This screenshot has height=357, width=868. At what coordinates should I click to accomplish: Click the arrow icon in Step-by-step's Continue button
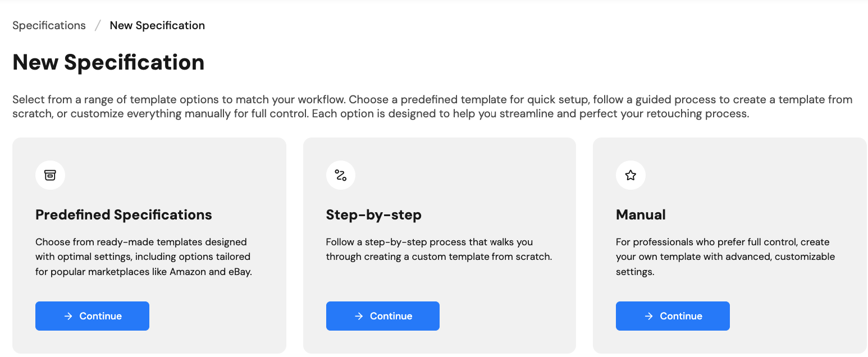coord(359,316)
